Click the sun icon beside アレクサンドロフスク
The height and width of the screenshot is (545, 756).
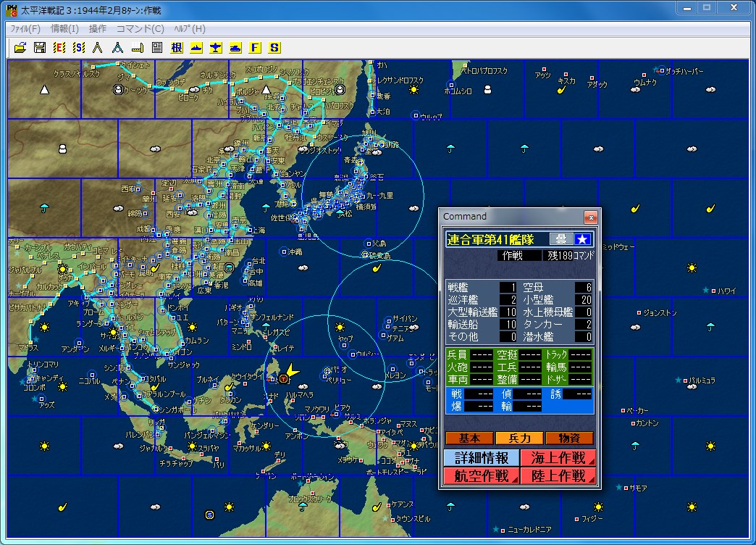click(413, 90)
